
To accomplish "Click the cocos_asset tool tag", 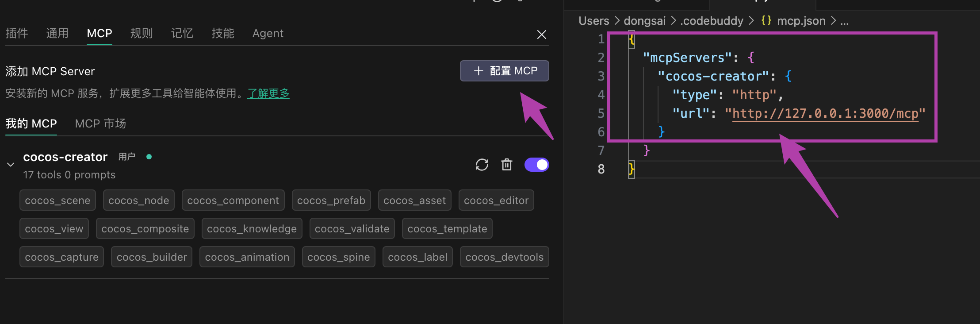I will [415, 201].
